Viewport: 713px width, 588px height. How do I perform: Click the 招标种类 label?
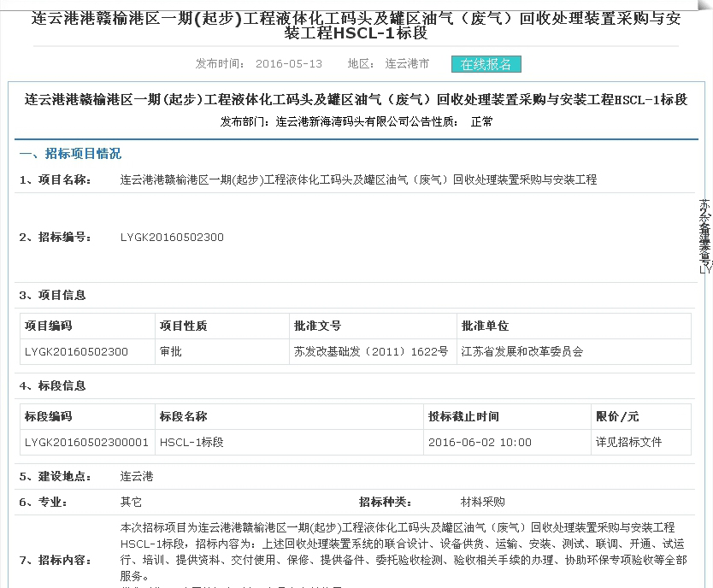click(385, 503)
